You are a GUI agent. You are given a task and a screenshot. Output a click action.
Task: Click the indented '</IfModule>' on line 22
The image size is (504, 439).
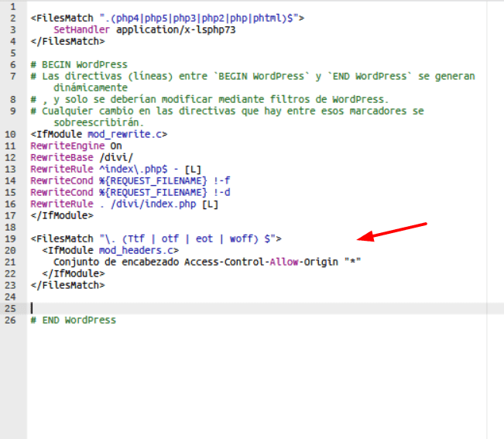pyautogui.click(x=74, y=273)
